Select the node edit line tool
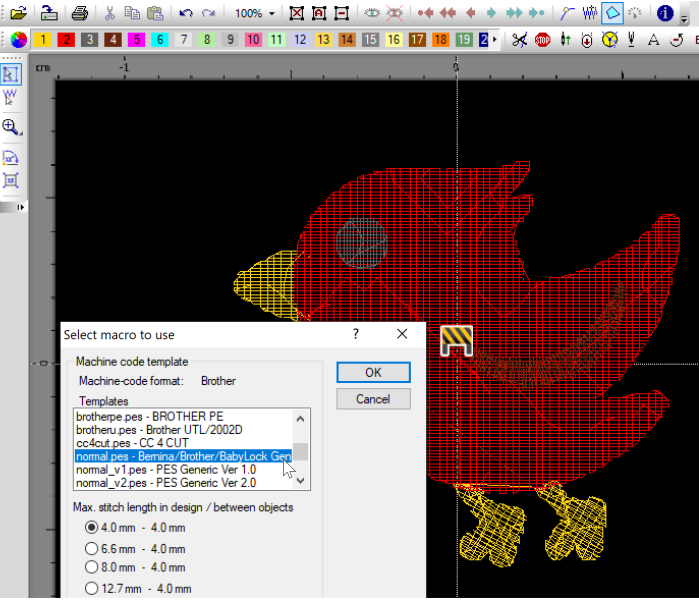Screen dimensions: 699x600 tap(567, 13)
